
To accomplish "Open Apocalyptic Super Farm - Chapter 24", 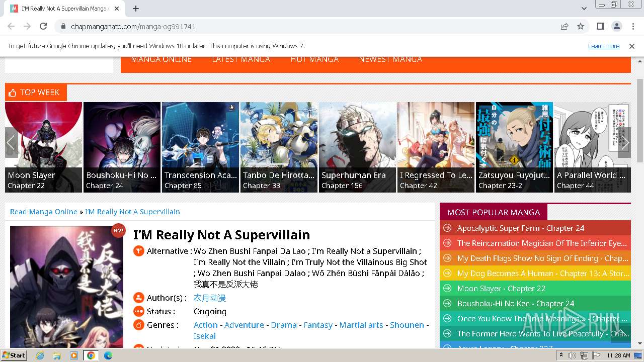I will click(x=521, y=228).
